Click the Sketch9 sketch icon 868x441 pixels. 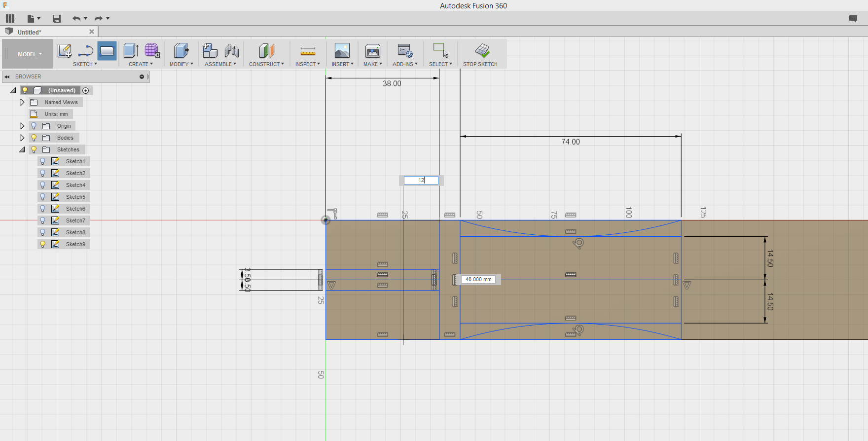click(55, 244)
